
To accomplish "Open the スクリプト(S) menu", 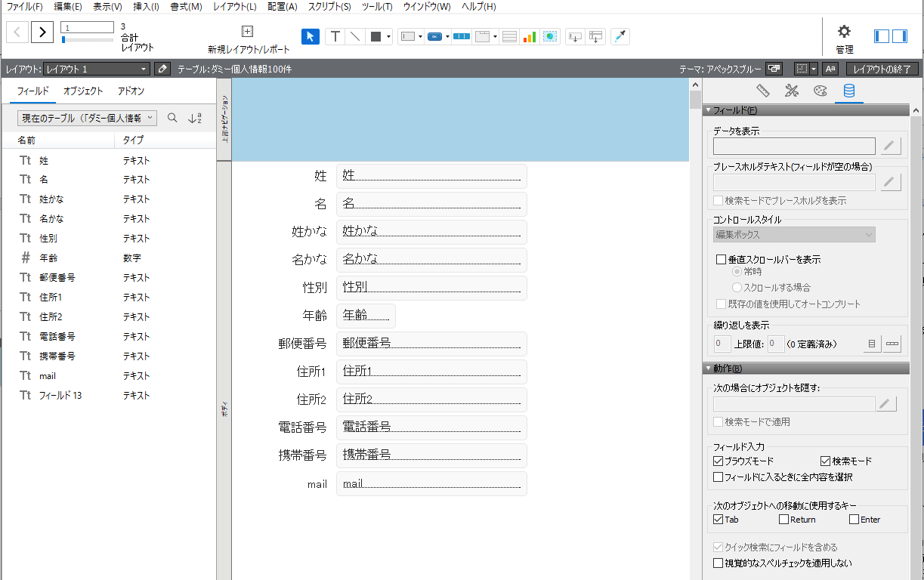I will (x=329, y=6).
